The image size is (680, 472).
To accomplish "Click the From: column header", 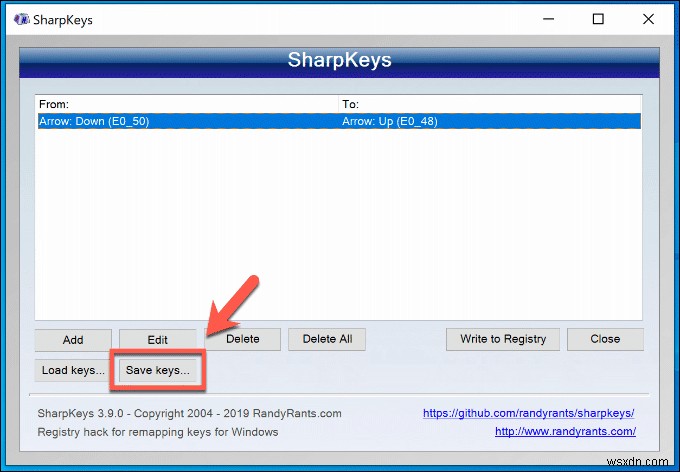I will 186,104.
